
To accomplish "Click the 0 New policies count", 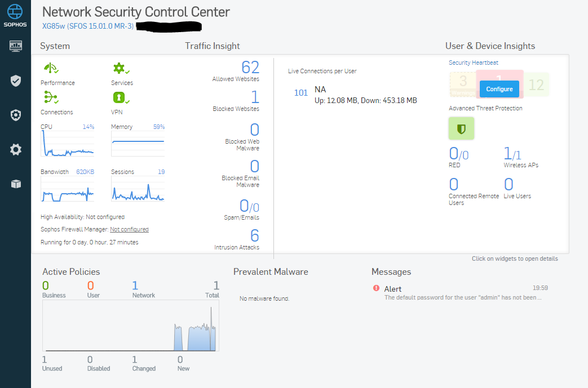I will 180,359.
